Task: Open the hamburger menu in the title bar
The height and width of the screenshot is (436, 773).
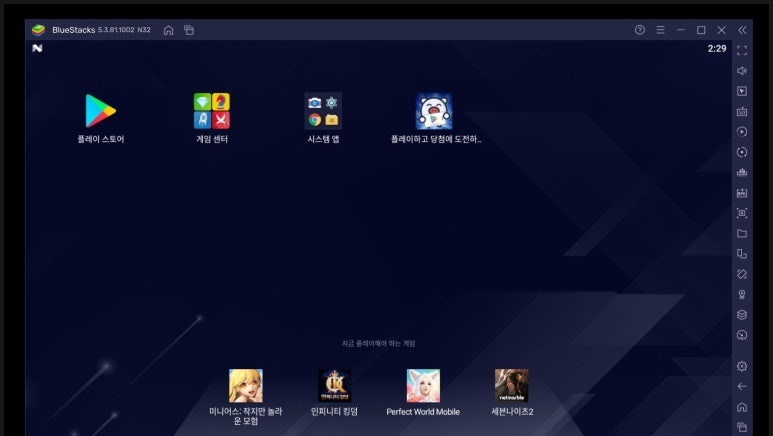Action: click(x=661, y=30)
